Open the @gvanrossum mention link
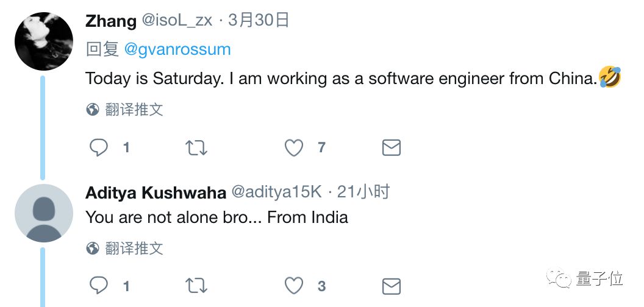The width and height of the screenshot is (644, 307). click(x=177, y=50)
